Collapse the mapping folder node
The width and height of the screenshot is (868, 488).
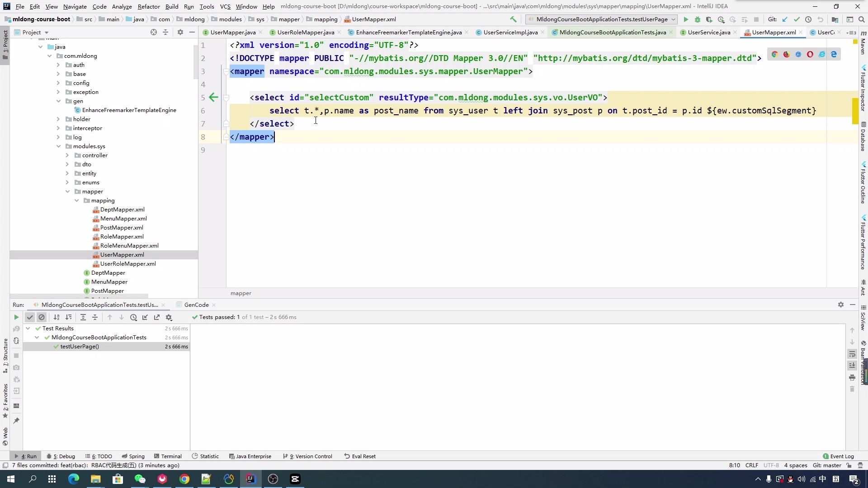coord(76,201)
